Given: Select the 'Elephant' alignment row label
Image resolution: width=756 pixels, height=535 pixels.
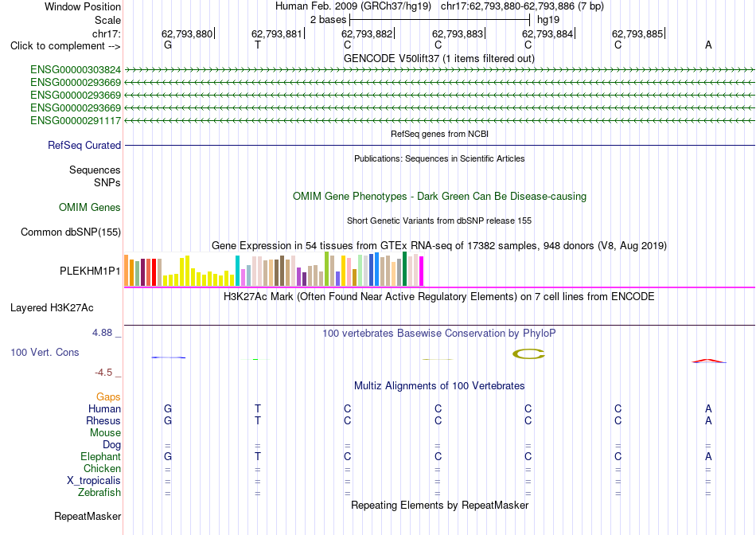Looking at the screenshot, I should (101, 456).
